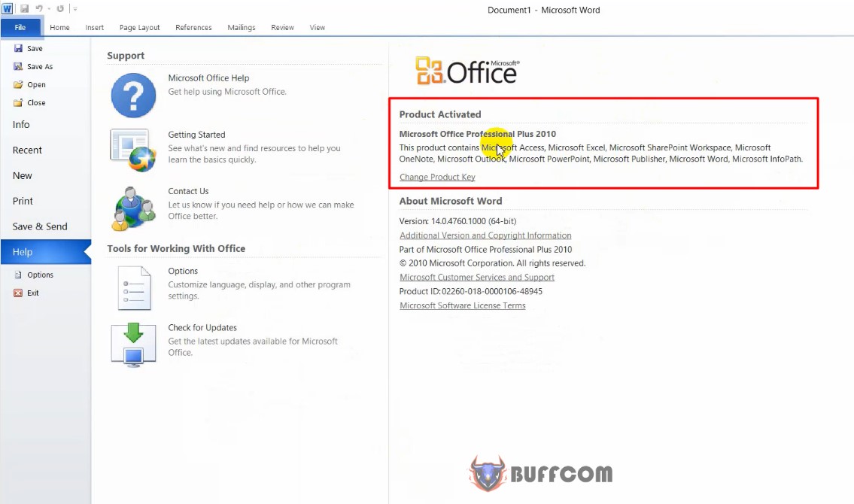Click the Save As icon in the sidebar

(x=18, y=66)
